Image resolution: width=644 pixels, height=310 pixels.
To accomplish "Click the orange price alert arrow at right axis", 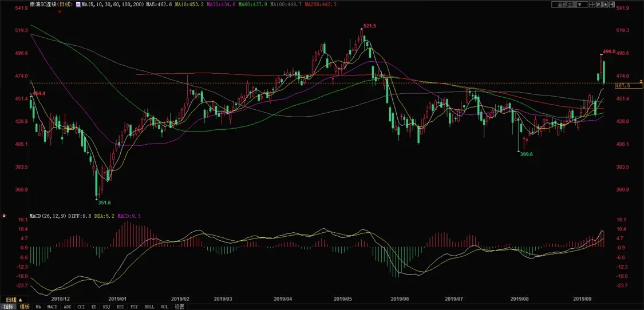I will point(641,81).
